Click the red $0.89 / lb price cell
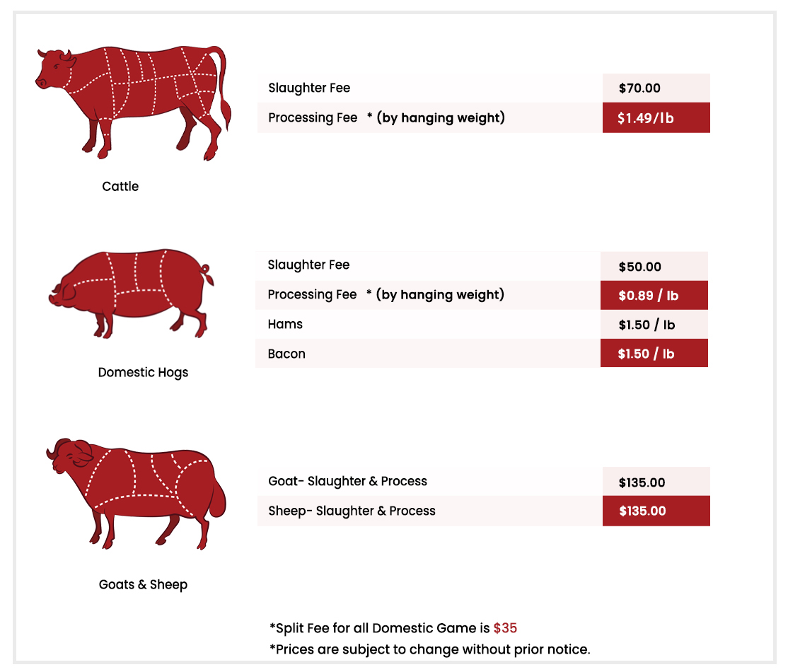Screen dimensions: 788x672 coord(654,295)
